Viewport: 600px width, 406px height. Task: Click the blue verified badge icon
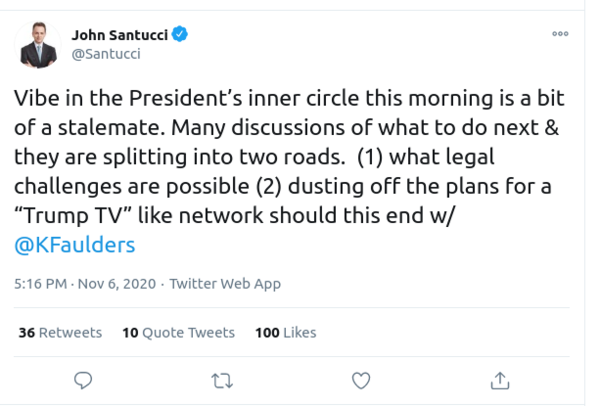tap(181, 36)
